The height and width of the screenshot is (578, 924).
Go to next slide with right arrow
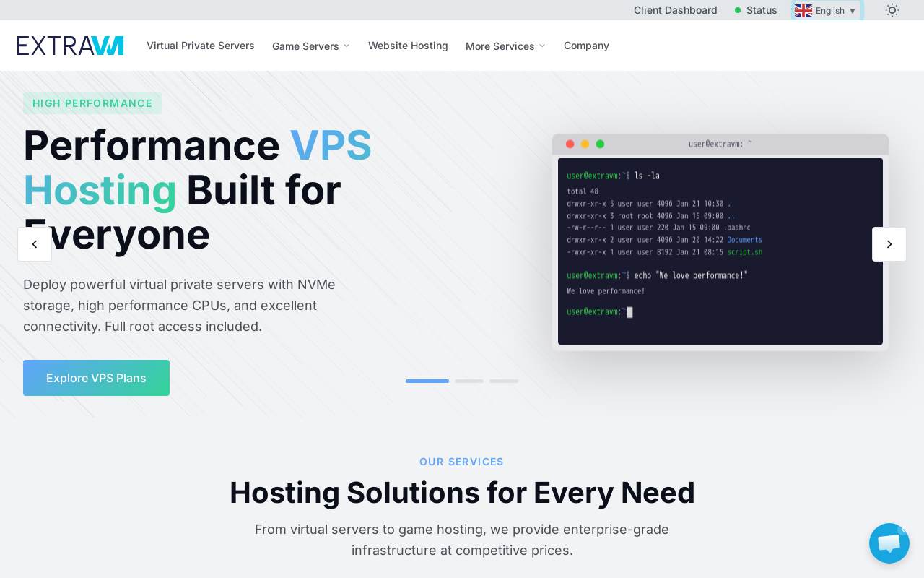click(889, 244)
